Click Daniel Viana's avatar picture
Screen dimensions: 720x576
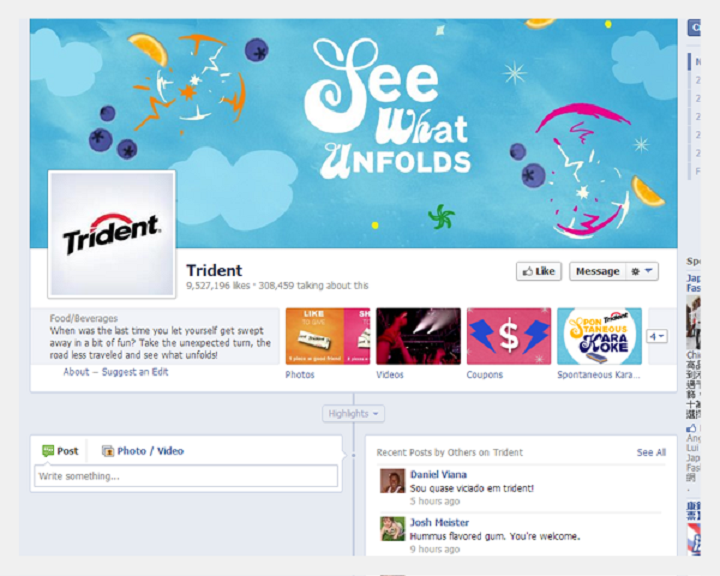tap(393, 480)
